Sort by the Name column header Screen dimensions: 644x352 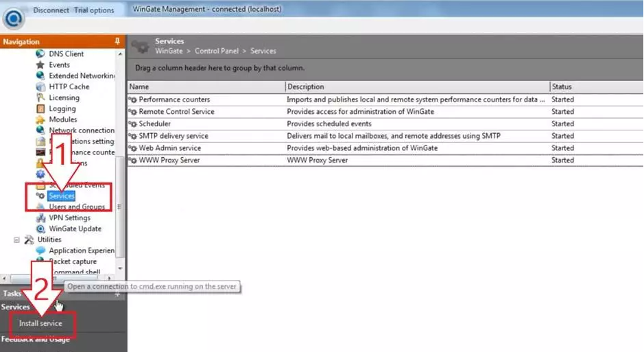(206, 87)
